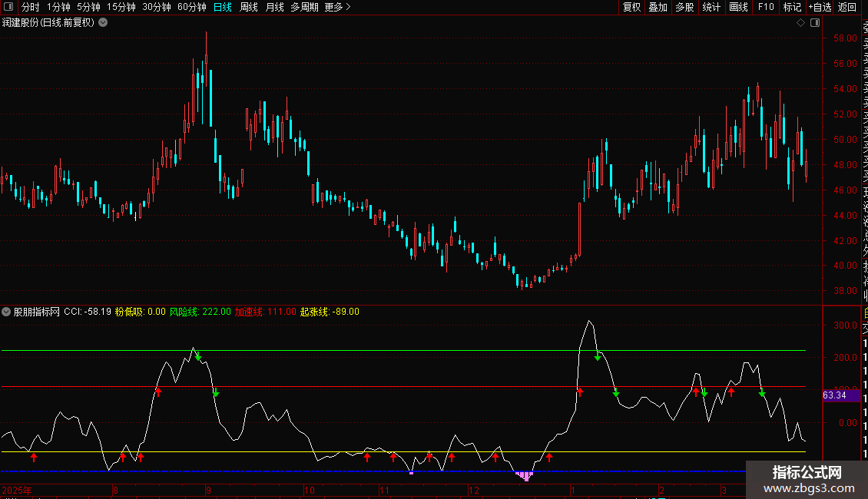Open the 统计 statistics tool

tap(711, 7)
